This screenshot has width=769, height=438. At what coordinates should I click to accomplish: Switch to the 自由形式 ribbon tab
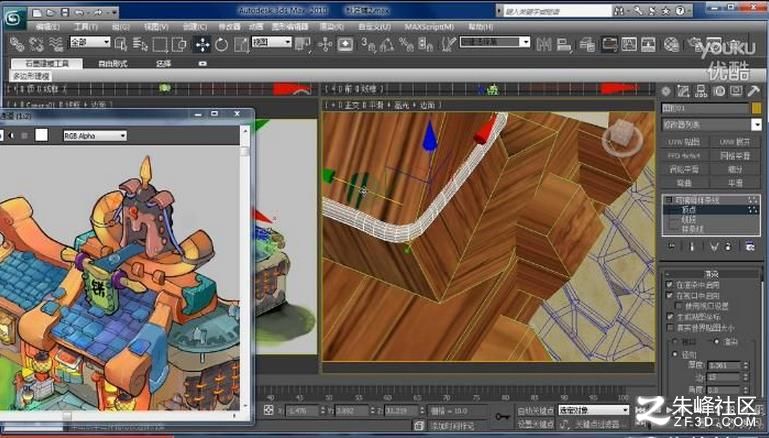(113, 64)
